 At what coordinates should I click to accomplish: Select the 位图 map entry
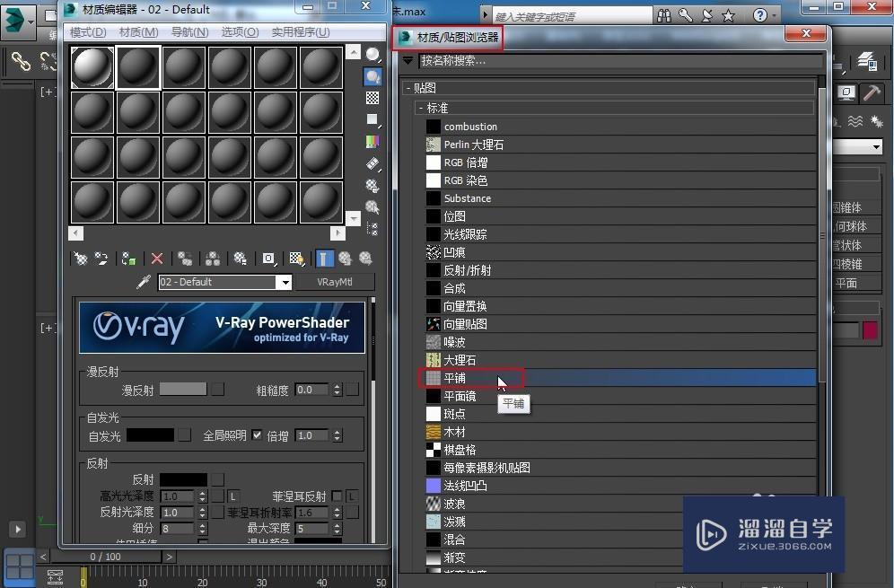(620, 216)
